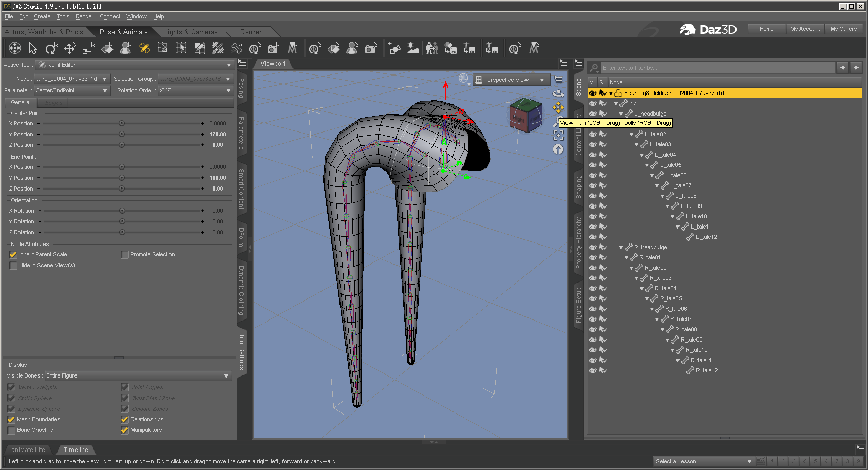Open the Render menu
868x470 pixels.
coord(84,16)
